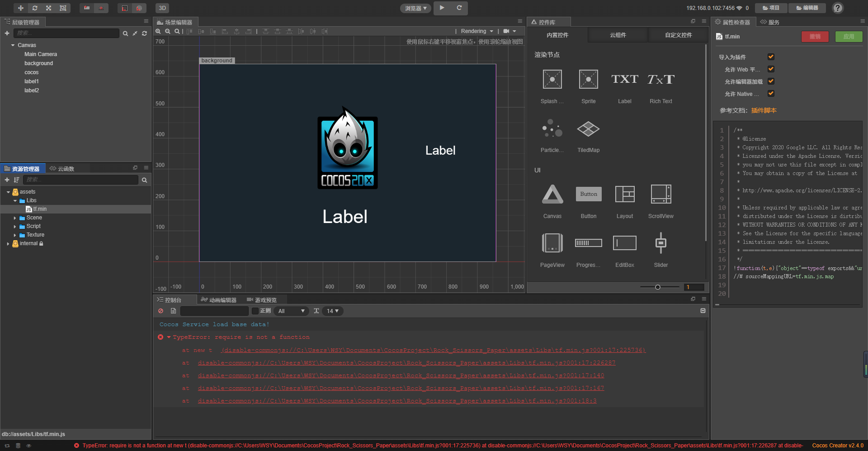Click the hierarchy search field
This screenshot has height=451, width=868.
66,33
